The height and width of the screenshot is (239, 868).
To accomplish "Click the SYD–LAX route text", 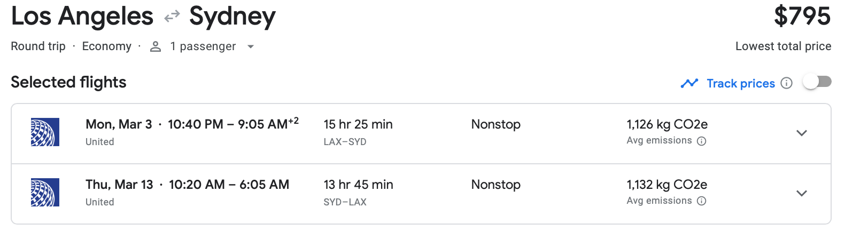I will 345,202.
